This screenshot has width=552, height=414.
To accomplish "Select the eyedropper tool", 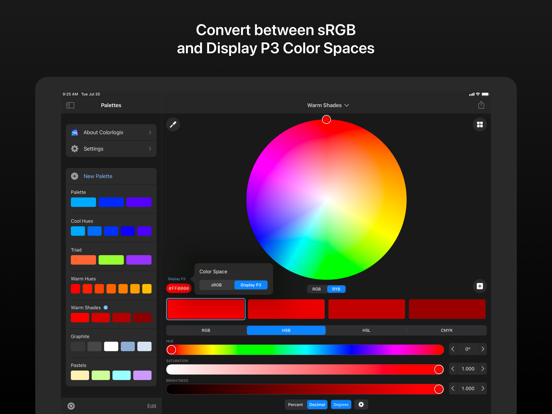I will click(x=173, y=125).
